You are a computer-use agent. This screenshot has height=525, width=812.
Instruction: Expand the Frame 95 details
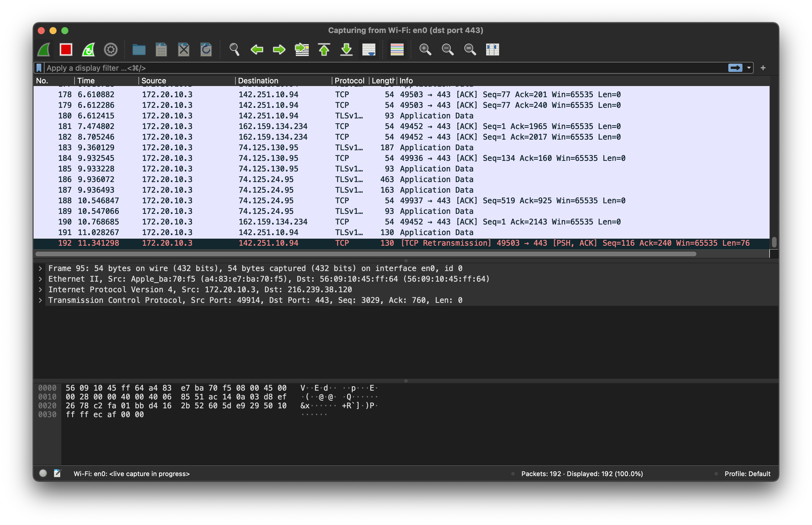tap(40, 268)
